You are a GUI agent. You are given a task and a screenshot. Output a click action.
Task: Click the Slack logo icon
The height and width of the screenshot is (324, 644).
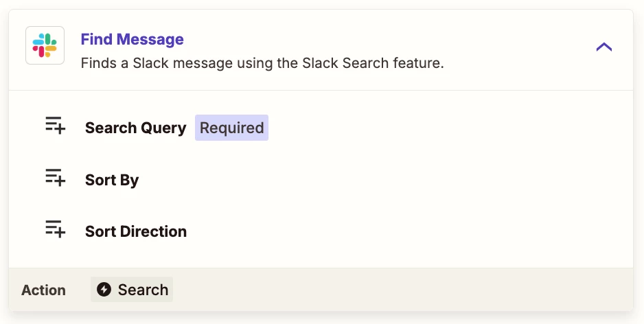click(45, 46)
